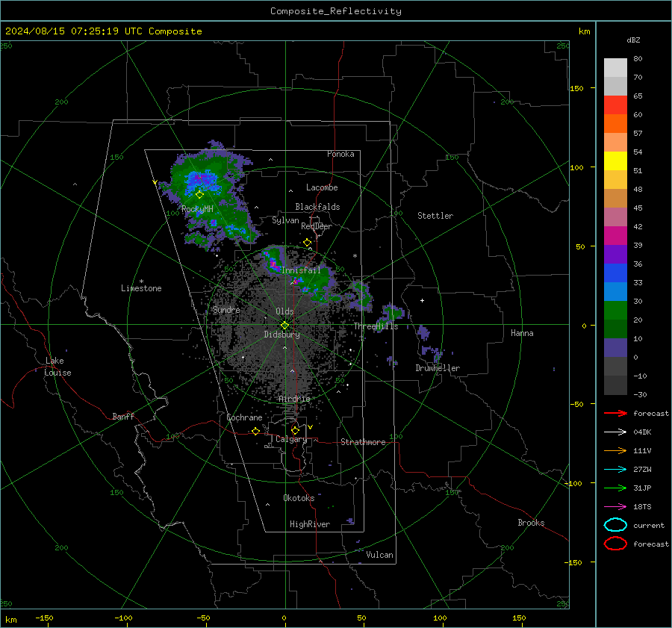Select the bright green 20-30 dBZ swatch

(x=615, y=311)
